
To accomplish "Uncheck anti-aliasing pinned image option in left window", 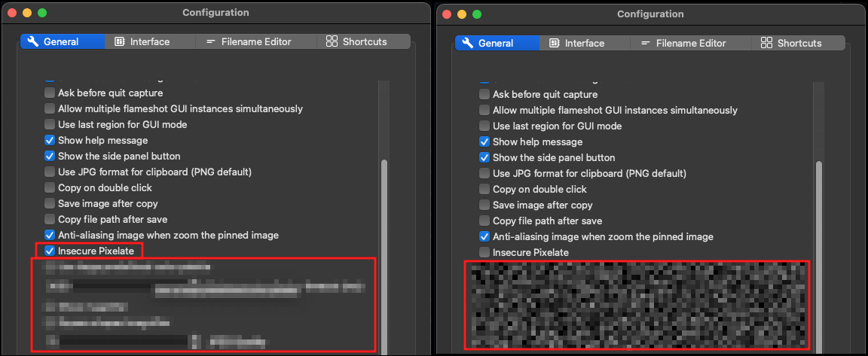I will (x=50, y=235).
